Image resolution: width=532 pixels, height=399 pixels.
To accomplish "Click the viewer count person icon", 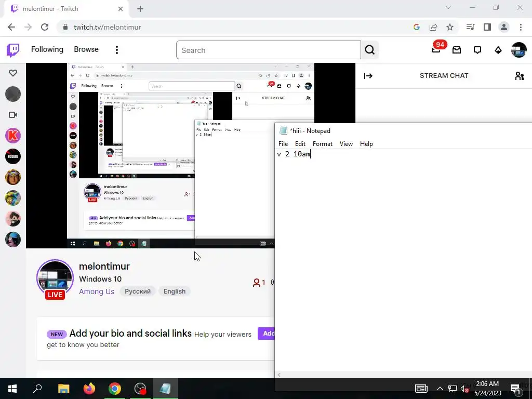I will tap(256, 283).
